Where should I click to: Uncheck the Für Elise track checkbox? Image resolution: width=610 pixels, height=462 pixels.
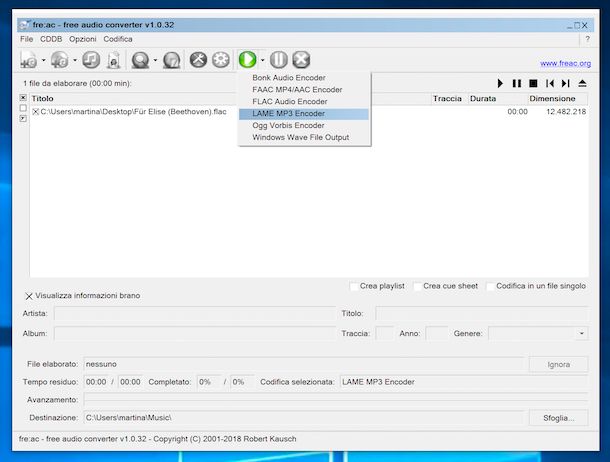pyautogui.click(x=35, y=112)
